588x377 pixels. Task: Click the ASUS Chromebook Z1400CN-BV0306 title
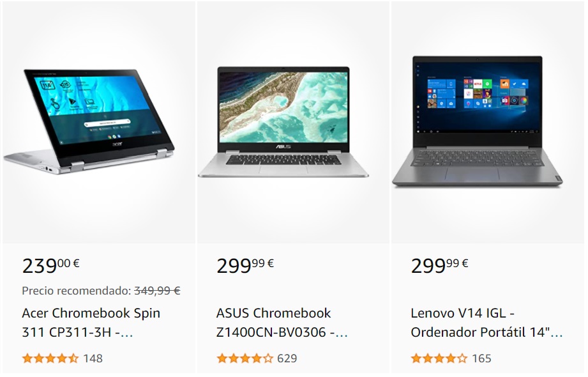click(x=282, y=323)
